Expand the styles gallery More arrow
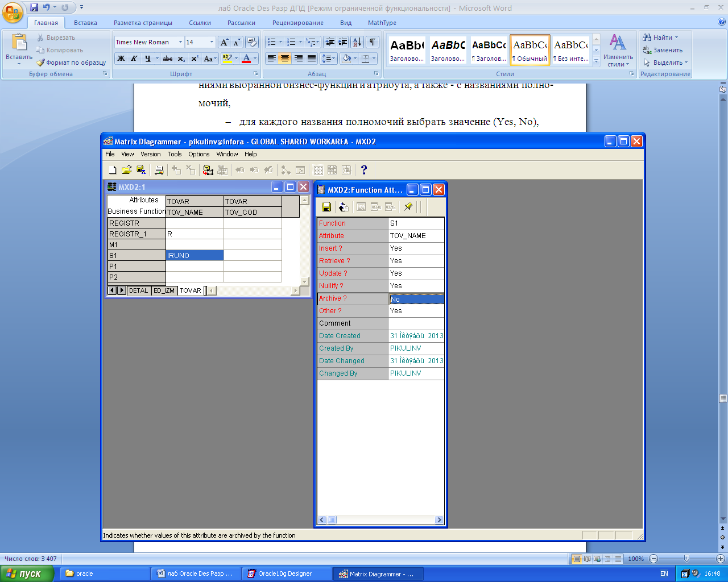 (x=596, y=60)
